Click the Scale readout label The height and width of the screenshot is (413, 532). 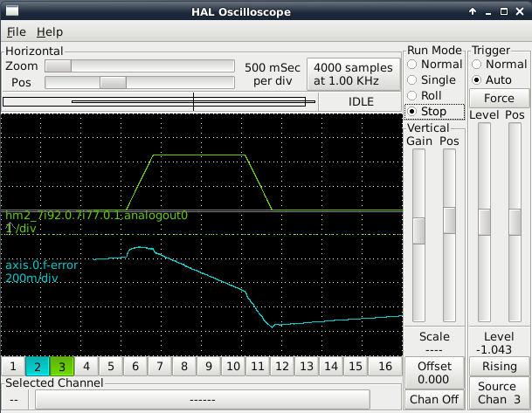(x=434, y=336)
